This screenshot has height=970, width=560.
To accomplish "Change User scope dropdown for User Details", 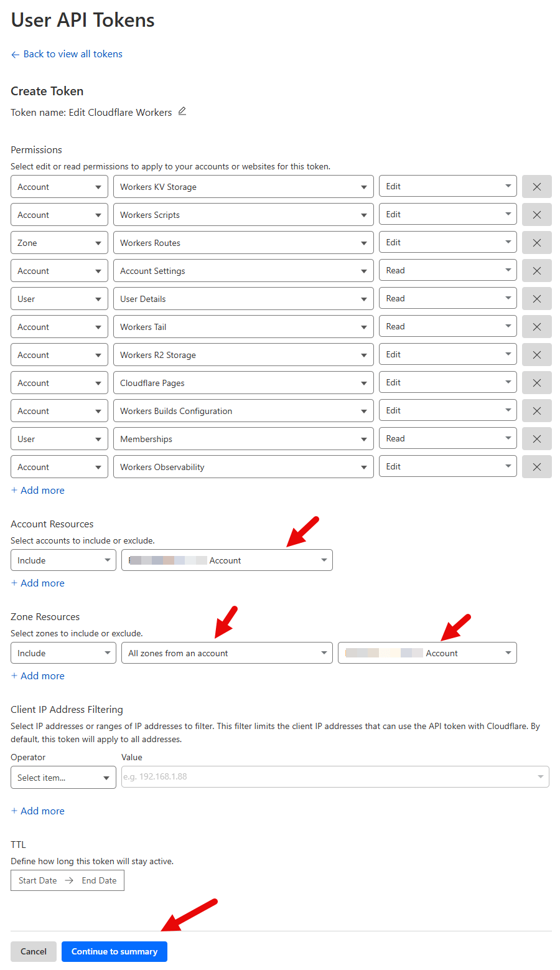I will (59, 299).
